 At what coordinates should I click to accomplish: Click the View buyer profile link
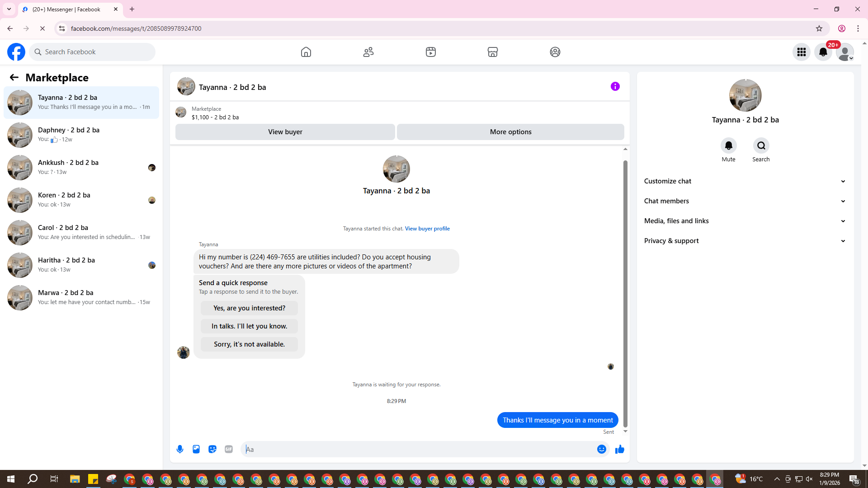[x=427, y=229]
